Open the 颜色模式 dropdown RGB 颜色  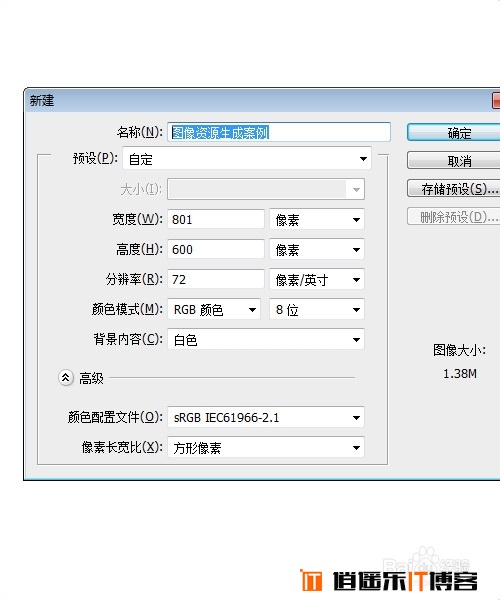click(214, 309)
